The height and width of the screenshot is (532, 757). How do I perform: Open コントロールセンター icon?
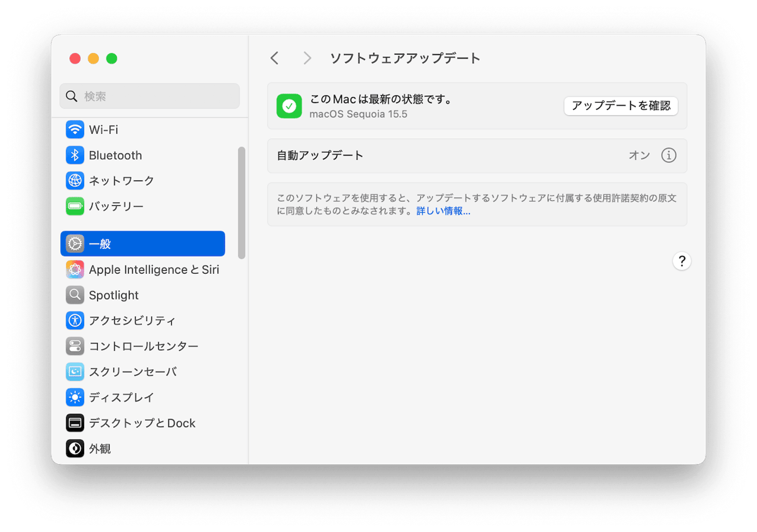[75, 347]
